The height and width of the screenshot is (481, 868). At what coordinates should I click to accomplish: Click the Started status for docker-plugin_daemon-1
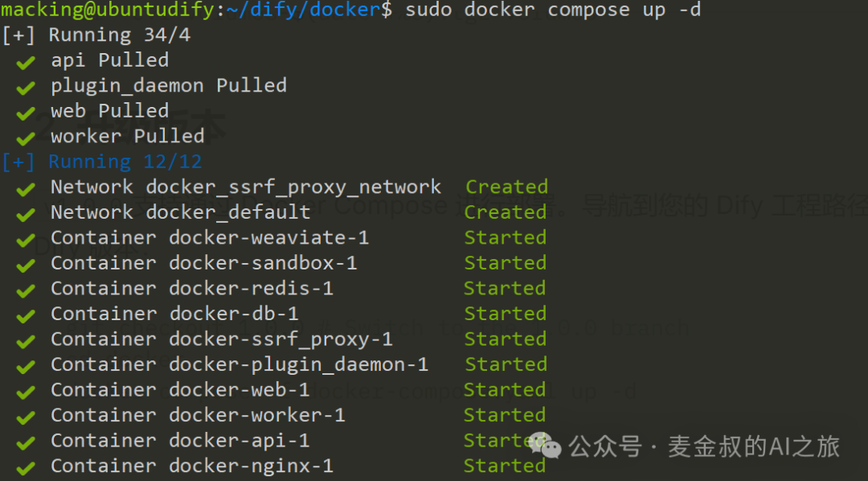(506, 365)
